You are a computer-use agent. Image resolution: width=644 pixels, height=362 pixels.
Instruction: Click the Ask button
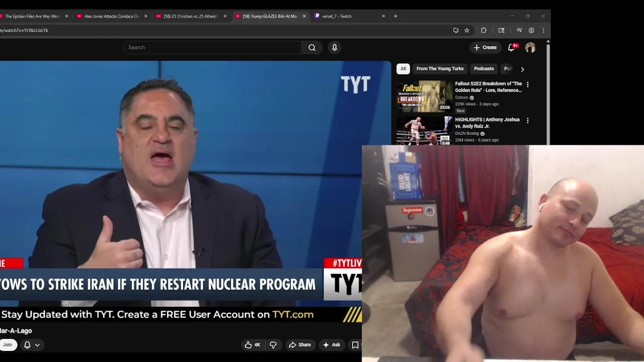pyautogui.click(x=332, y=345)
